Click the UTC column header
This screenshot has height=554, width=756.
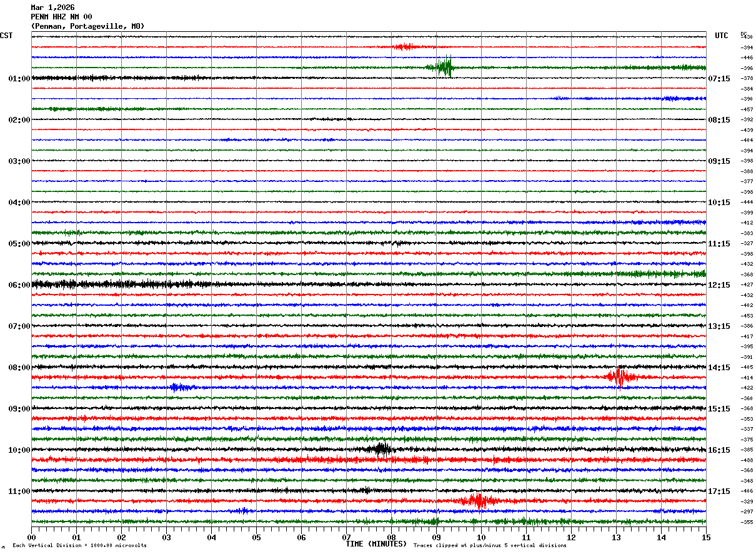722,36
